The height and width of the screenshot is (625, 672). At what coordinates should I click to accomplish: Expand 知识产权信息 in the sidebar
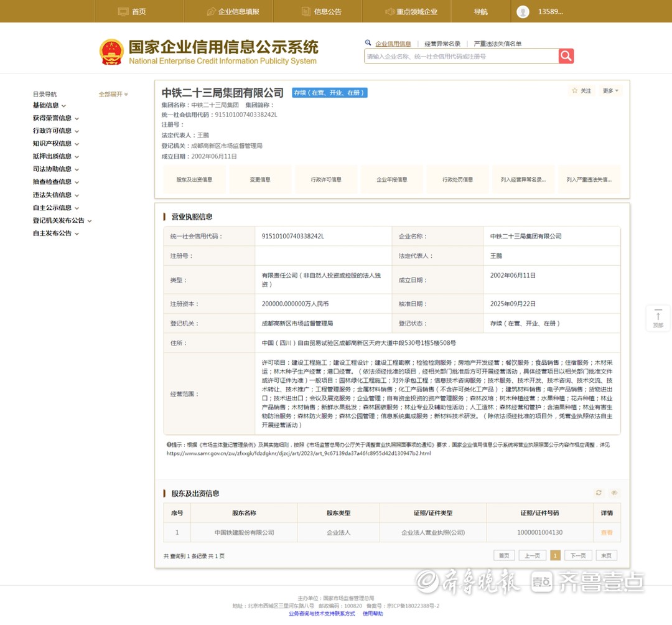[56, 144]
